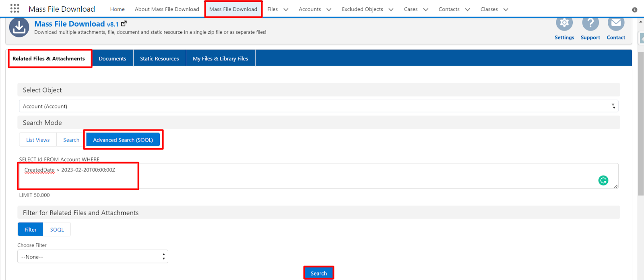Open Settings gear icon
The height and width of the screenshot is (280, 644).
click(564, 23)
